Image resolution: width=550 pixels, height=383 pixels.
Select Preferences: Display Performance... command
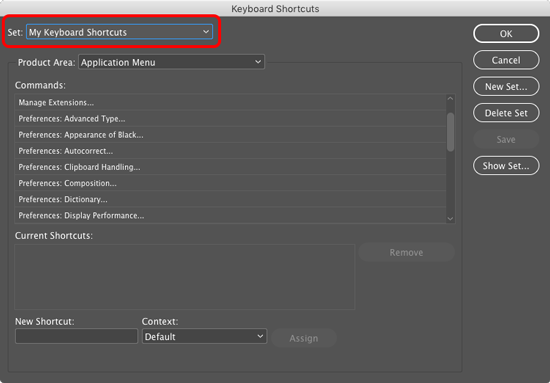pos(230,215)
